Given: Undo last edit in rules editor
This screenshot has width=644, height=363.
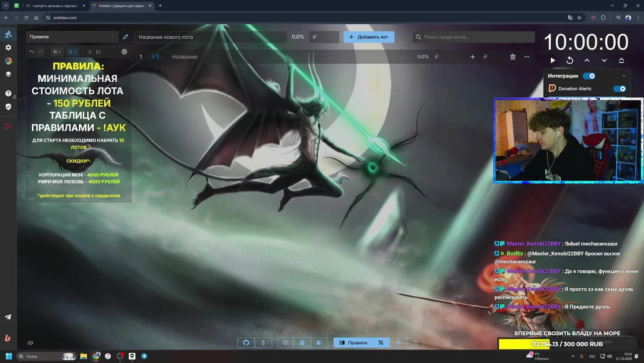Looking at the screenshot, I should 32,51.
